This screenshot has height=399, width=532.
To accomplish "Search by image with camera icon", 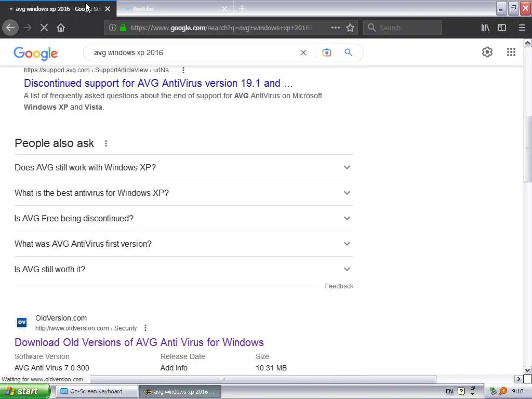I will [x=326, y=52].
